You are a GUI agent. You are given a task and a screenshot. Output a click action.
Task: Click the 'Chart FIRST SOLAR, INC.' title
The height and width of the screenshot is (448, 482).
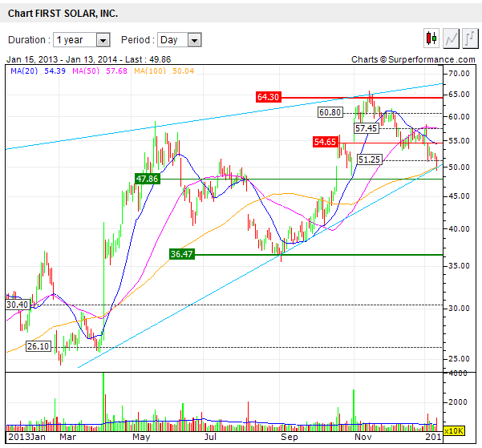pos(63,14)
